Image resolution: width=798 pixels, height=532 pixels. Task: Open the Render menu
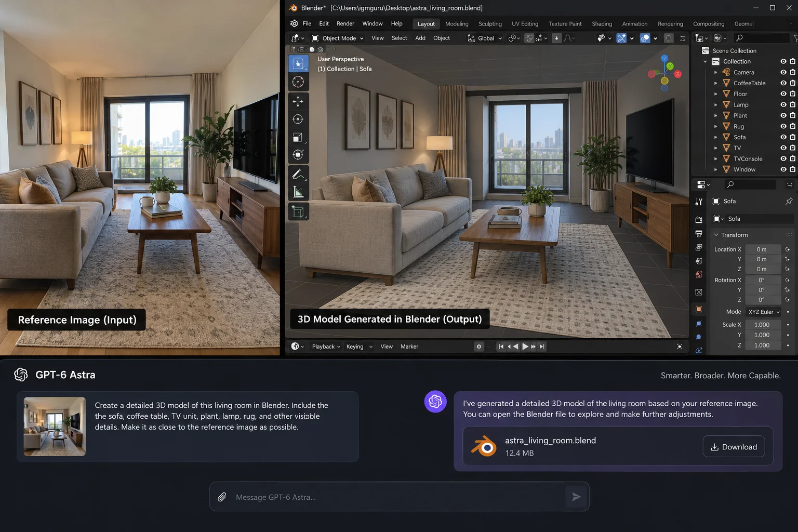pyautogui.click(x=345, y=24)
